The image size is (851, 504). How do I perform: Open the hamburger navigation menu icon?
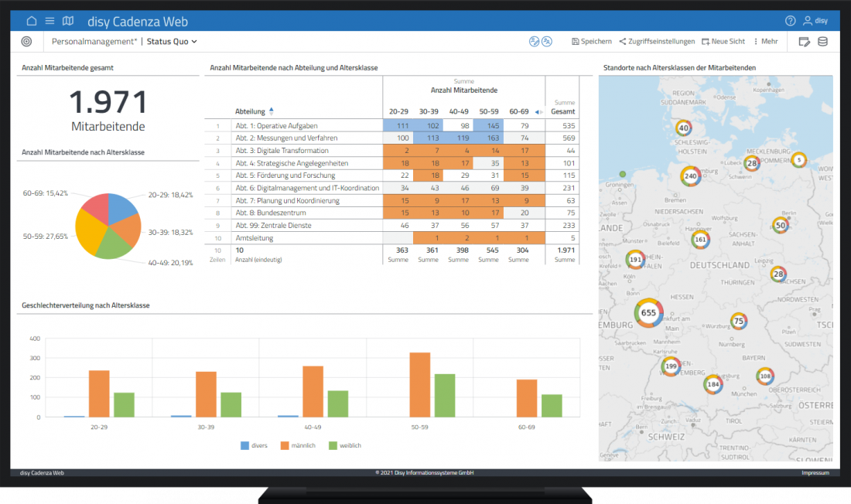[49, 21]
